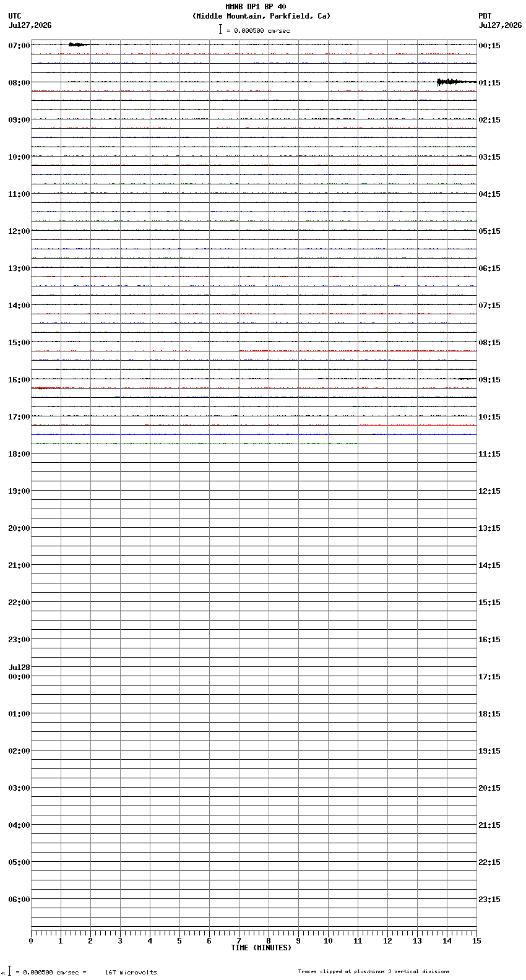Select the Jul27,2026 date under UTC
The width and height of the screenshot is (526, 980).
click(30, 25)
